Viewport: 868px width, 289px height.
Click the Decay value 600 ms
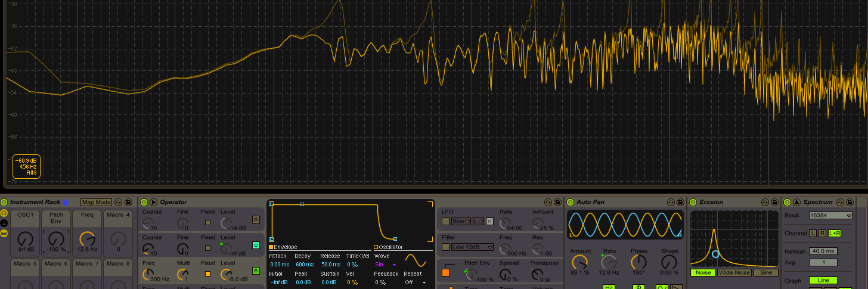(304, 264)
